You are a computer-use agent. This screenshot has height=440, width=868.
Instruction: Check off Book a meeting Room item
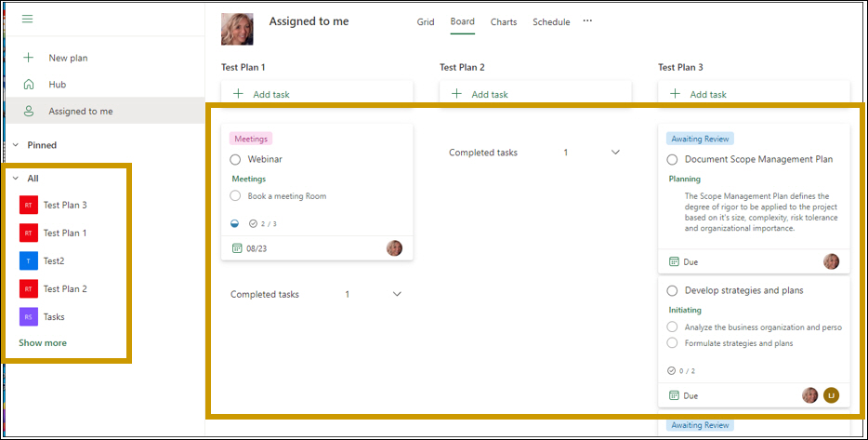tap(235, 196)
